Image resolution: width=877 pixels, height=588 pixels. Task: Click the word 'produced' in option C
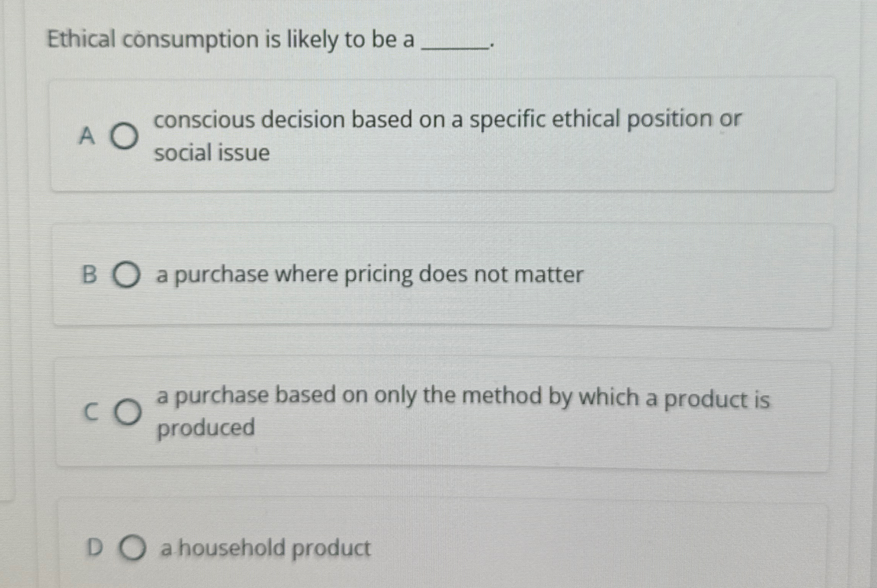coord(206,428)
